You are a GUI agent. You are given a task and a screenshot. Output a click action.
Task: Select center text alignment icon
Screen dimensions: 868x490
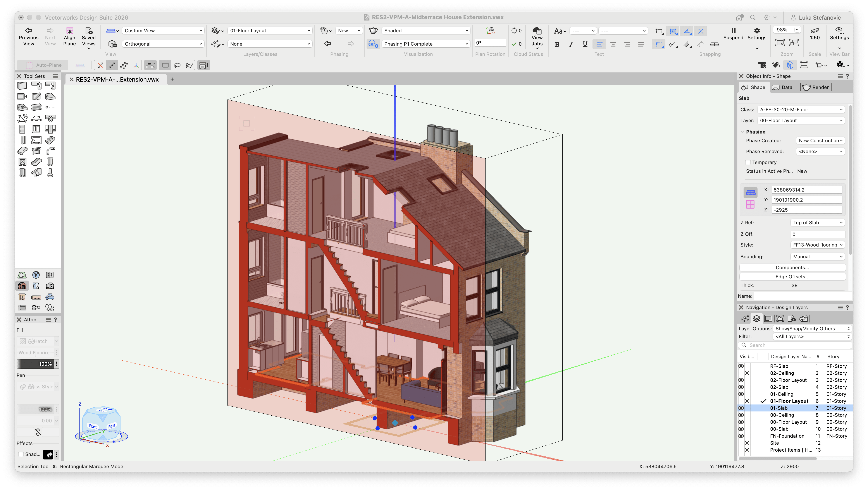[613, 44]
